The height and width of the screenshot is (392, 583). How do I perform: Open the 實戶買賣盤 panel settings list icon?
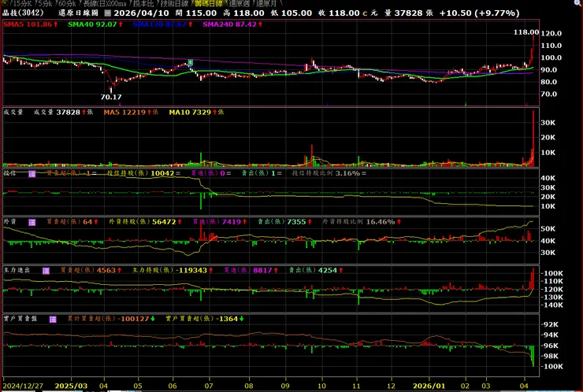[x=53, y=319]
